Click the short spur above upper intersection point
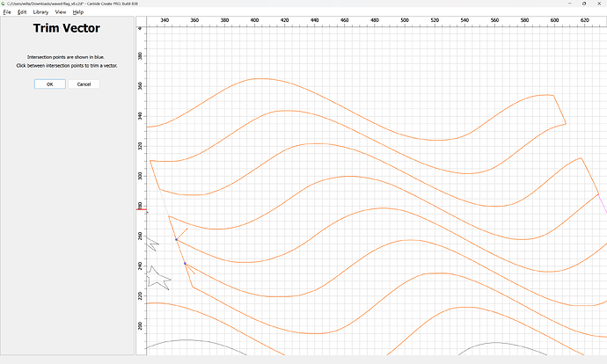Viewport: 607px width, 364px height. tap(182, 233)
